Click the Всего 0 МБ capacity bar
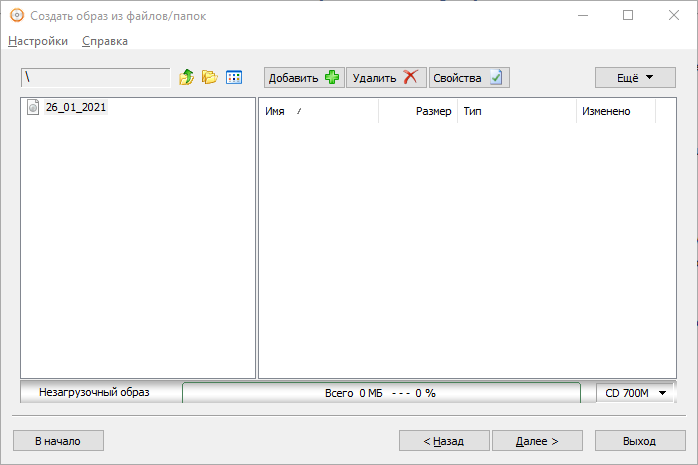 (x=381, y=393)
